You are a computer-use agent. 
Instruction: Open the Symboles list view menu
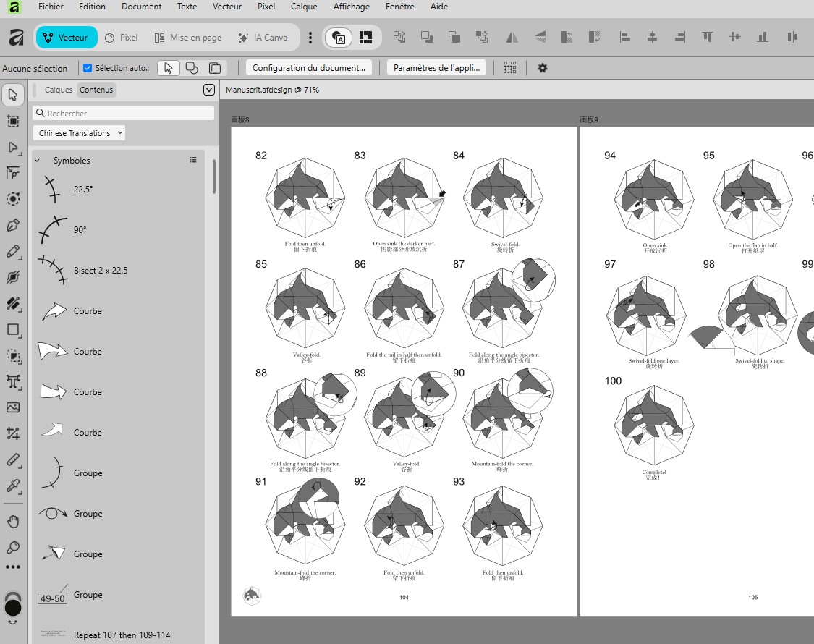tap(193, 160)
